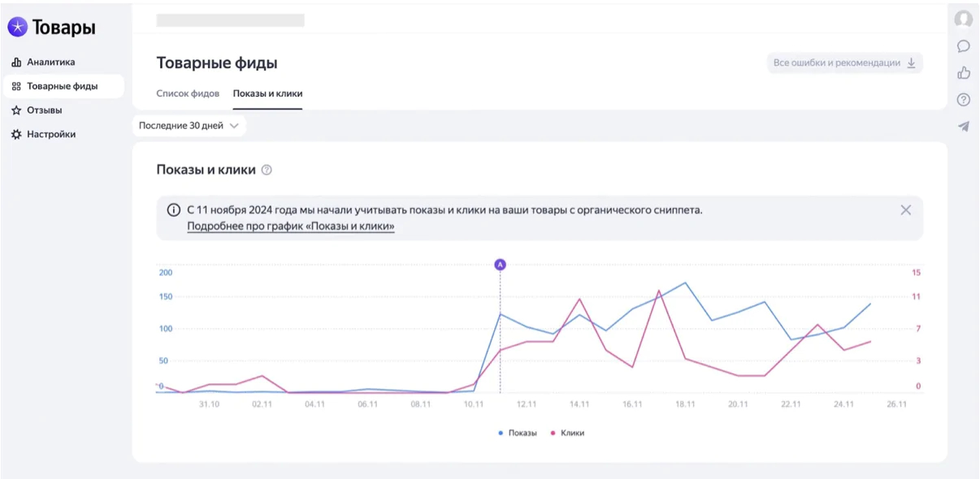
Task: Open Настройки in the sidebar
Action: pos(50,135)
